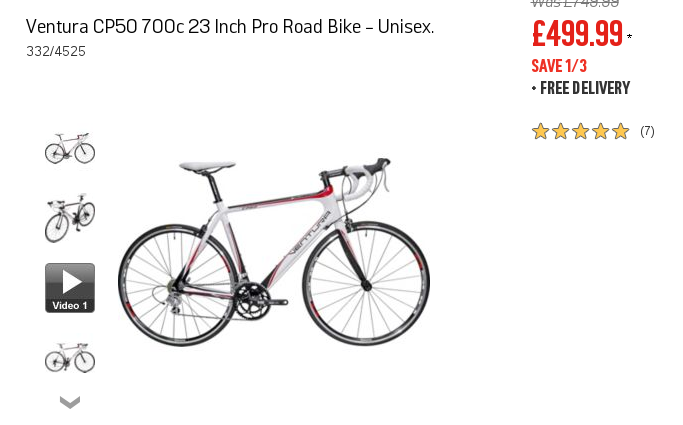Click the main Ventura bike image
The height and width of the screenshot is (425, 683).
coord(274,252)
